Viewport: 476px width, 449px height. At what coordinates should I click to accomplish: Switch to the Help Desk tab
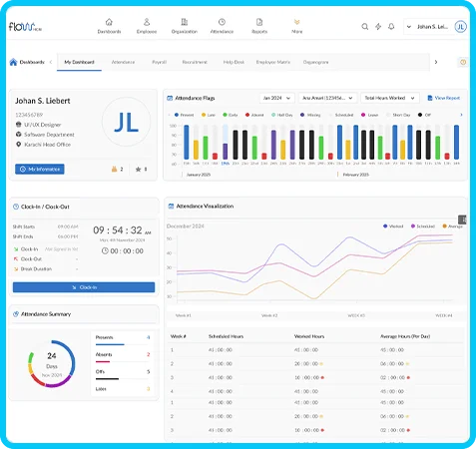234,62
